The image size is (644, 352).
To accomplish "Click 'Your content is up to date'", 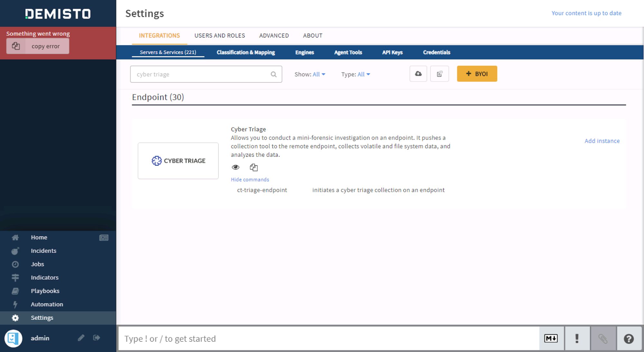I will point(586,13).
